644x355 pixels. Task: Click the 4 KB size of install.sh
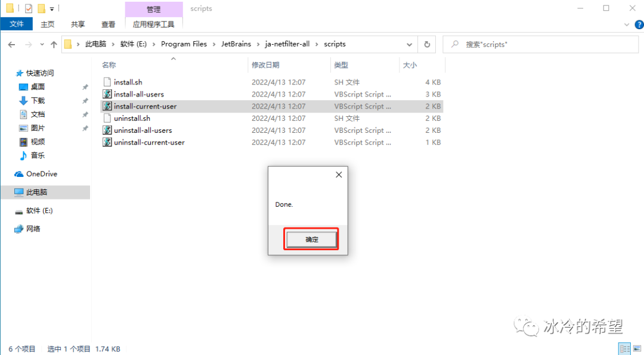[433, 82]
